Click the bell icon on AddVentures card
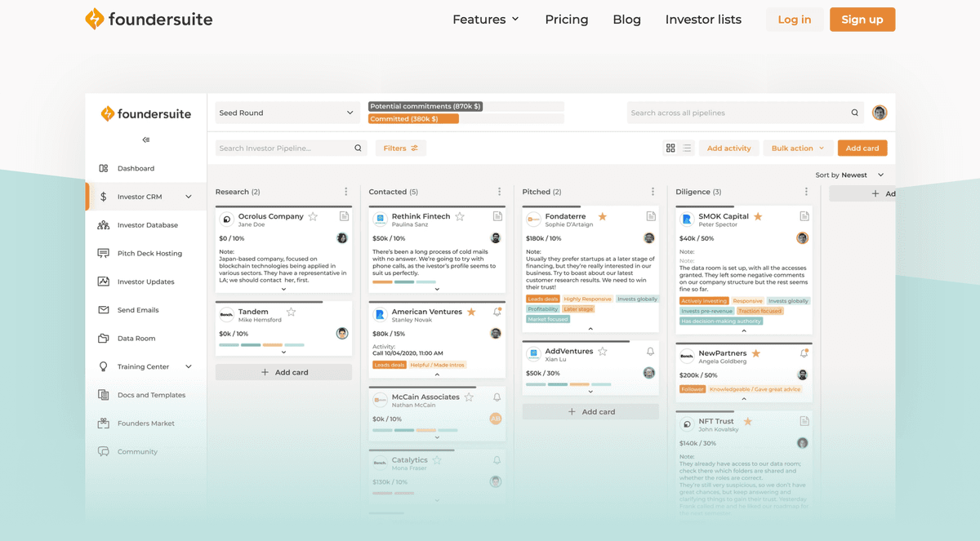Screen dimensions: 980x541 650,352
